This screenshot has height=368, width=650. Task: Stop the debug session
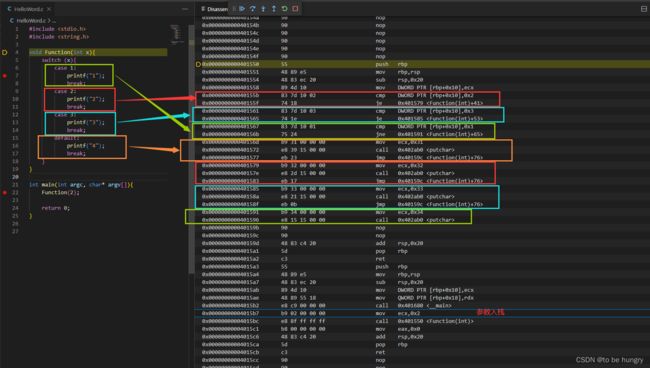click(x=295, y=8)
